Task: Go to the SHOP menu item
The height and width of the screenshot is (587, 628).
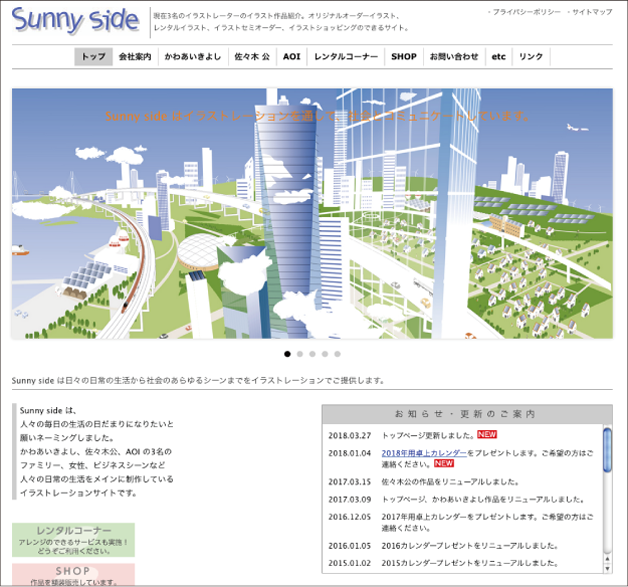Action: (404, 56)
